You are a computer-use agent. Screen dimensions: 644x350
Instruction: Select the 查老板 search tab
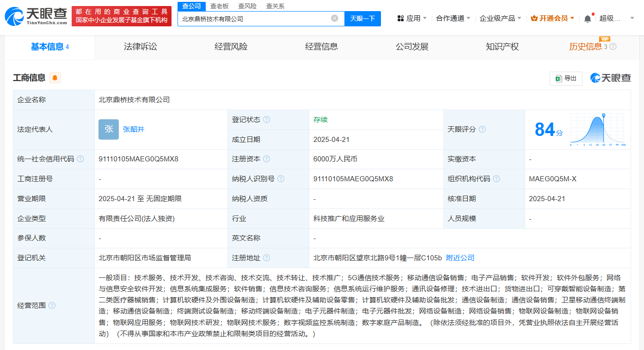point(220,6)
